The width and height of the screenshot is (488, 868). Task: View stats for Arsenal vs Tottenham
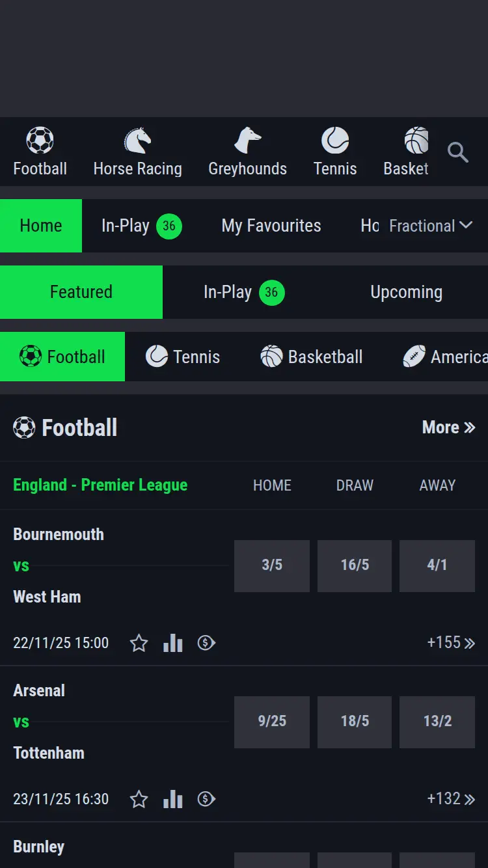tap(172, 798)
